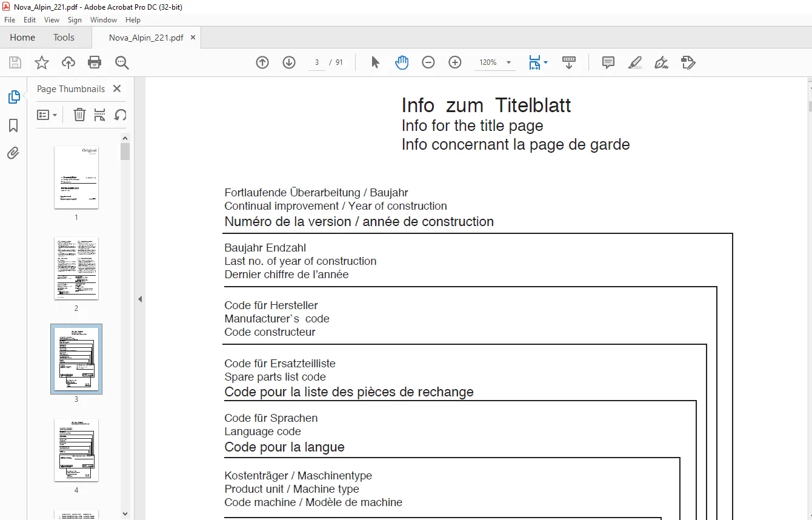Viewport: 812px width, 520px height.
Task: Click the thumbnails panel scrollbar thumb
Action: 125,151
